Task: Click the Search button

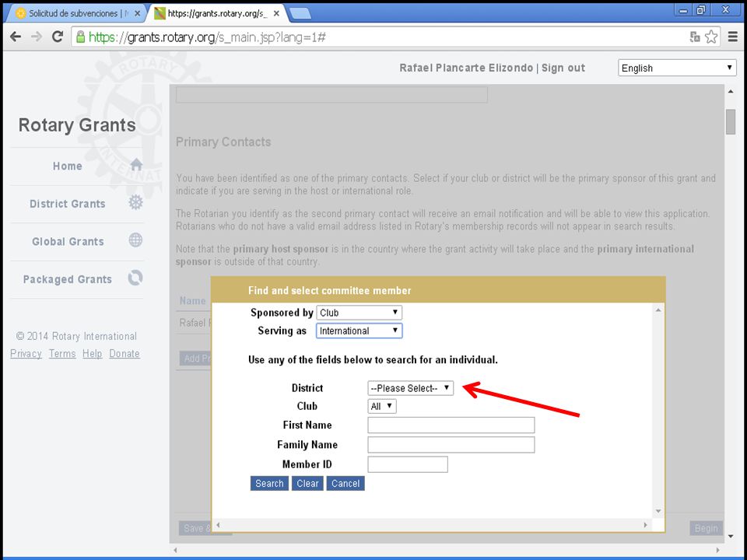Action: [269, 483]
